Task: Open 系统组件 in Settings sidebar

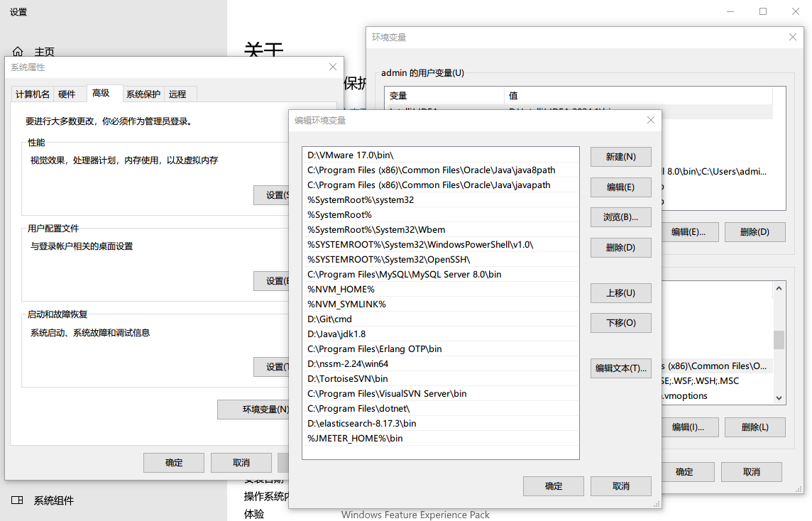Action: (x=54, y=500)
